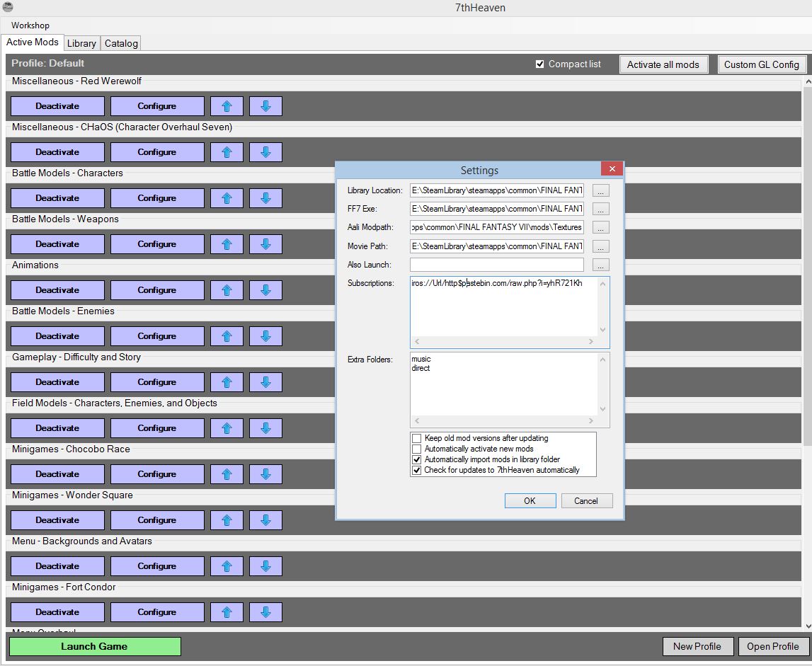812x666 pixels.
Task: Click the Extra Folders right scroll arrow
Action: pyautogui.click(x=591, y=420)
